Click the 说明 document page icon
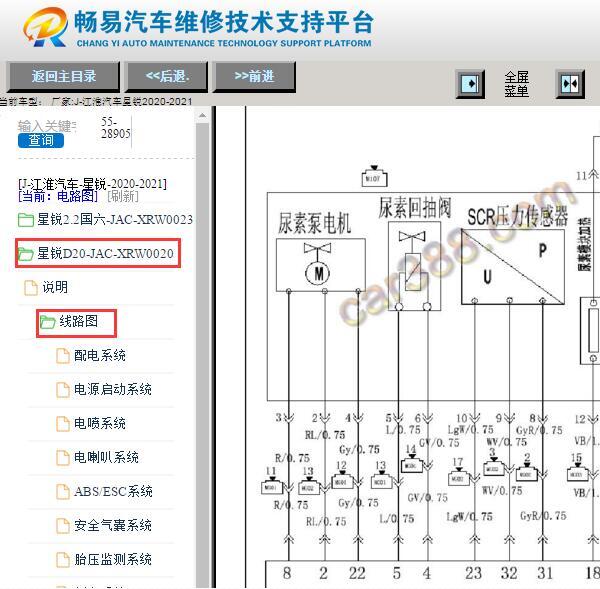Image resolution: width=600 pixels, height=589 pixels. click(31, 287)
